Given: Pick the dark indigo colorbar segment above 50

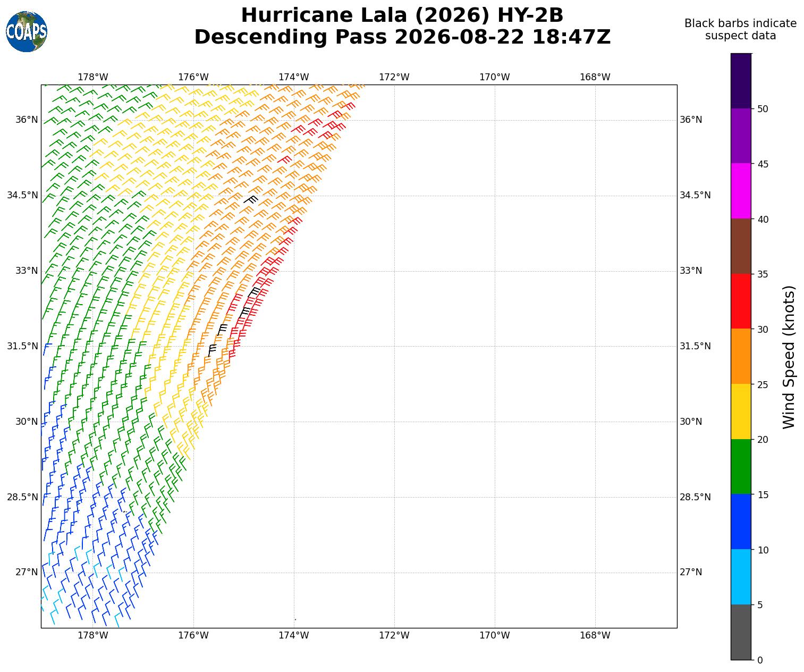Looking at the screenshot, I should 741,81.
